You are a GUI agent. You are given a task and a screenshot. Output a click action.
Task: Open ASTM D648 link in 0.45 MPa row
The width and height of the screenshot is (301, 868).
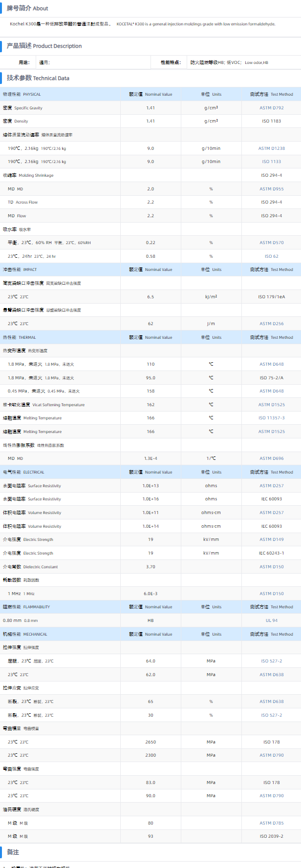coord(271,391)
